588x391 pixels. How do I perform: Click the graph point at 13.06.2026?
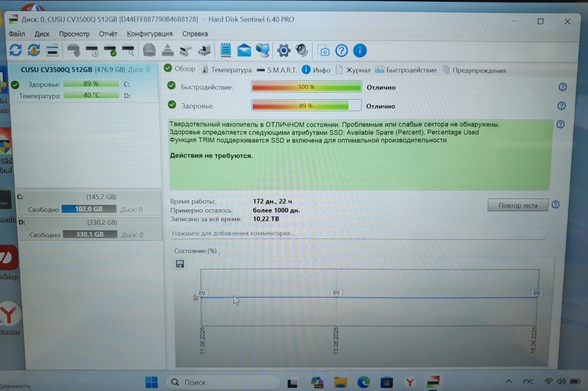click(x=336, y=297)
